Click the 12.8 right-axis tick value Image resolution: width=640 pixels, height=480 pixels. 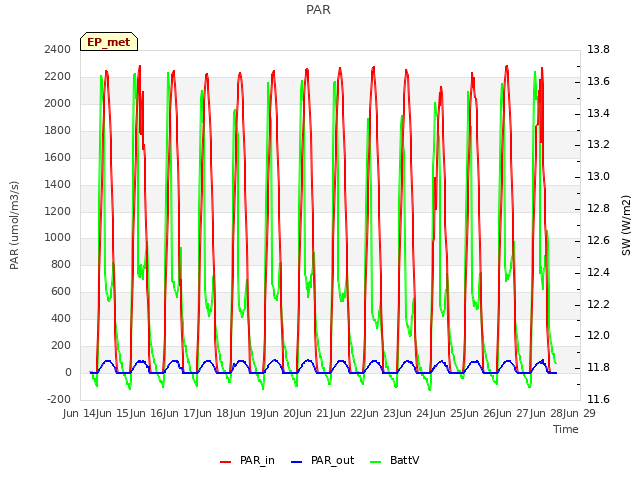(598, 209)
